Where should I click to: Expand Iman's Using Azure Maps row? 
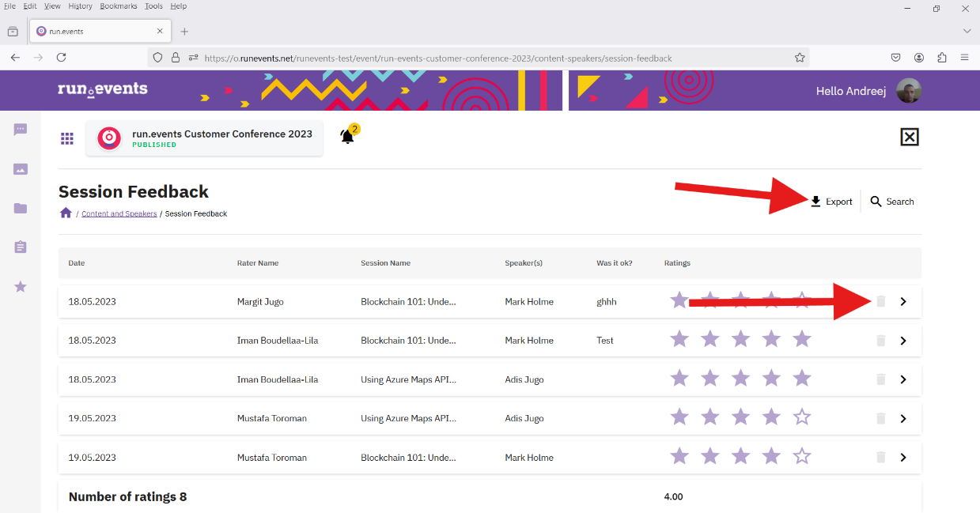pyautogui.click(x=903, y=379)
